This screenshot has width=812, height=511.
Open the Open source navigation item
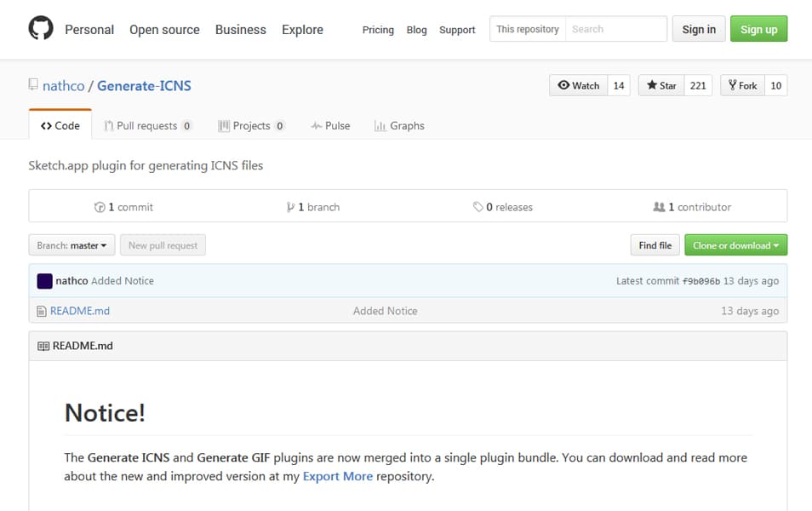click(x=164, y=30)
